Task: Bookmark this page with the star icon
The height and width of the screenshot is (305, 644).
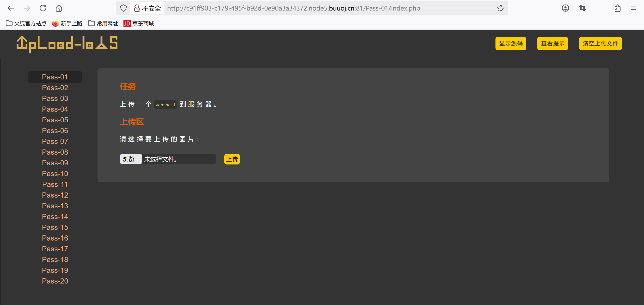Action: click(x=500, y=8)
